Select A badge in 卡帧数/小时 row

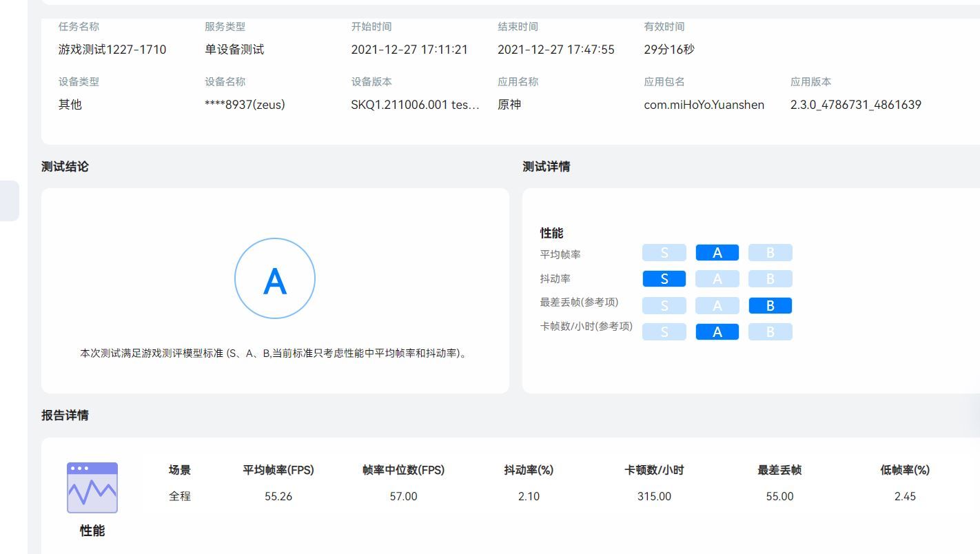click(717, 332)
